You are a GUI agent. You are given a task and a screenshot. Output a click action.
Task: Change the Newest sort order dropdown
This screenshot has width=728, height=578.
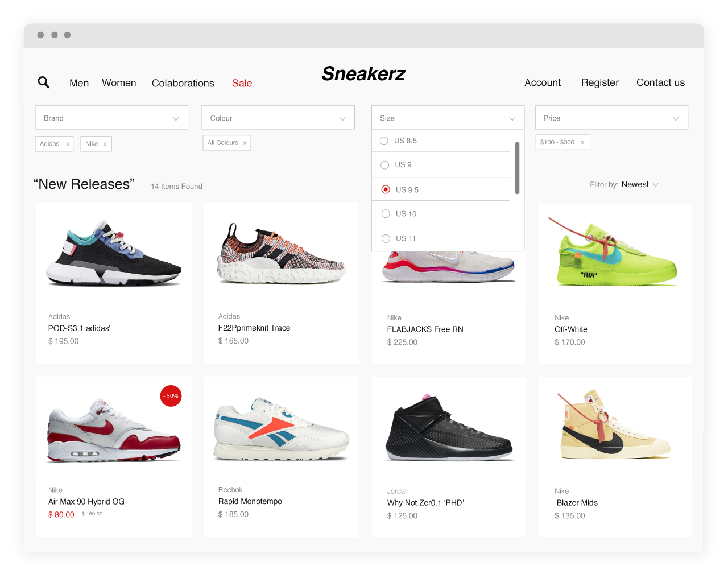pos(640,184)
